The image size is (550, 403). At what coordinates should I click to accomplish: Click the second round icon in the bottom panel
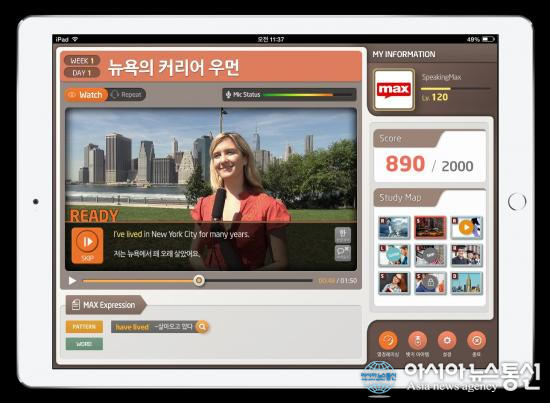(417, 340)
